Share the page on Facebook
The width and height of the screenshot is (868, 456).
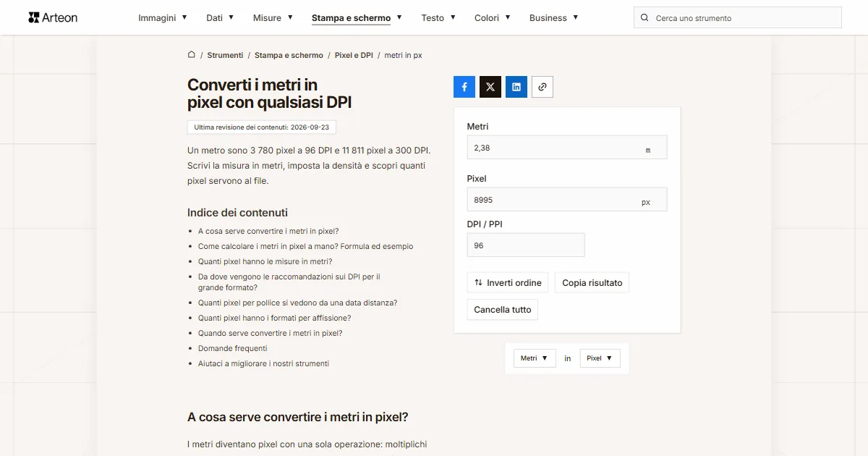[x=464, y=87]
